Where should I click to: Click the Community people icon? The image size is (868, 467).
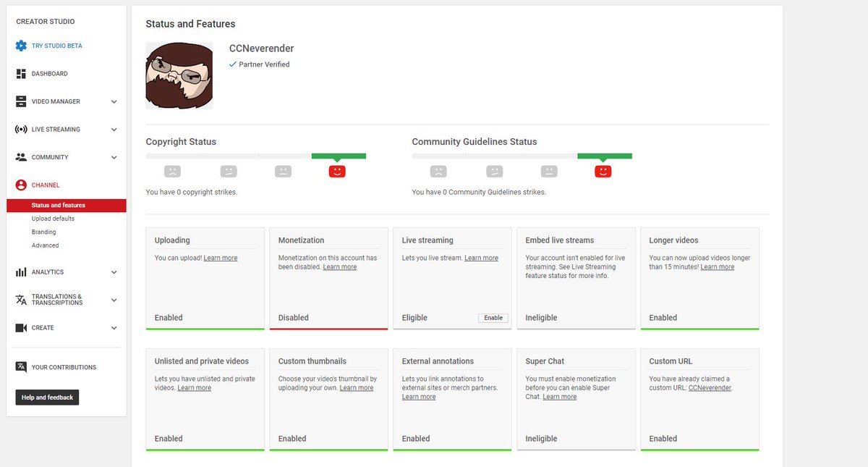coord(21,157)
